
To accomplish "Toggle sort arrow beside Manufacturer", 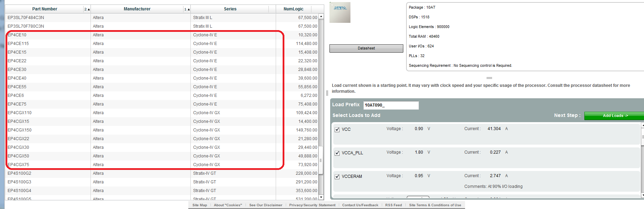I will click(187, 9).
